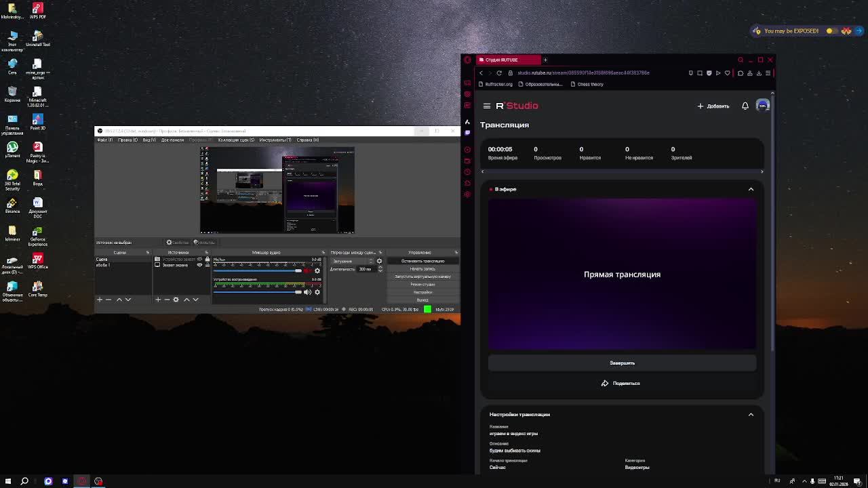Toggle lock on the capture device source
The image size is (868, 488).
[208, 259]
